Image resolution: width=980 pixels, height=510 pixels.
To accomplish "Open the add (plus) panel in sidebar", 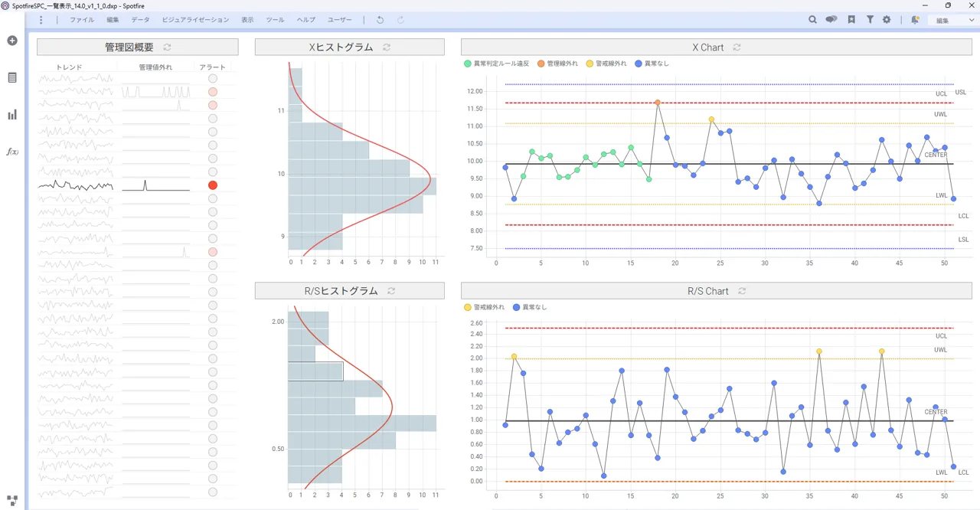I will (x=12, y=41).
